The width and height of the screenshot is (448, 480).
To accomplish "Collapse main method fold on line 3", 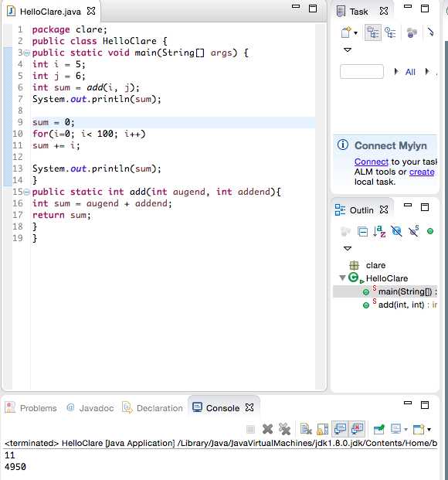I will tap(26, 53).
